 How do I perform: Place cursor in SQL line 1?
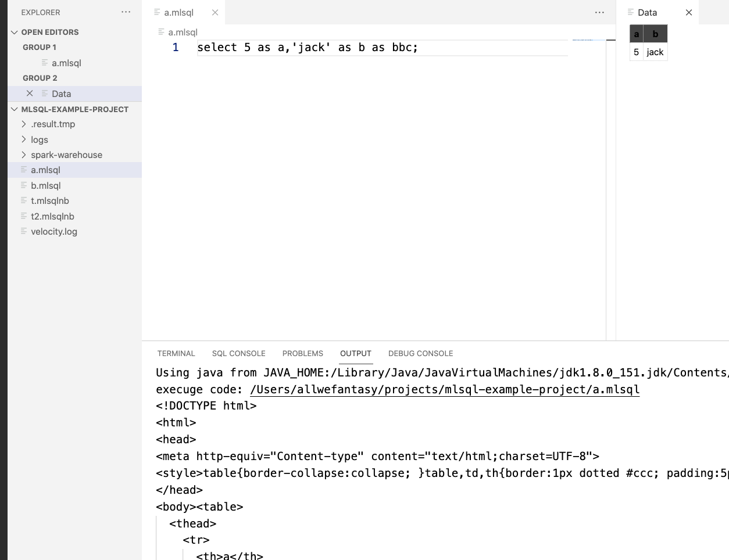308,48
